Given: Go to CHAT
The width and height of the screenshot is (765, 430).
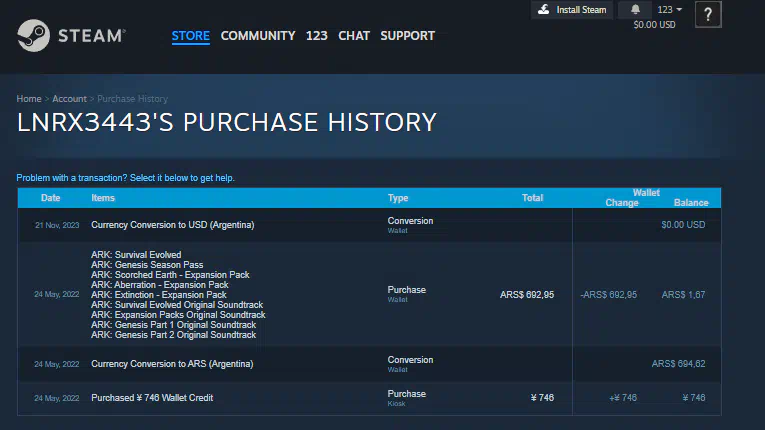Looking at the screenshot, I should tap(354, 36).
